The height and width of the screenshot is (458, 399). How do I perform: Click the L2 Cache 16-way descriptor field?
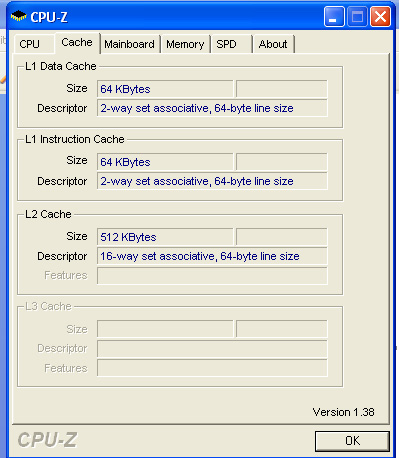[212, 256]
